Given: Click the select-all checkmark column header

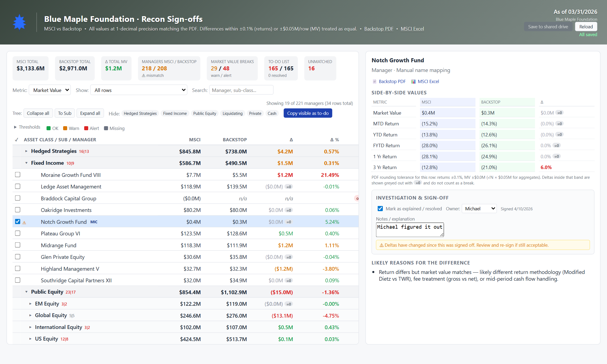Looking at the screenshot, I should pyautogui.click(x=16, y=140).
